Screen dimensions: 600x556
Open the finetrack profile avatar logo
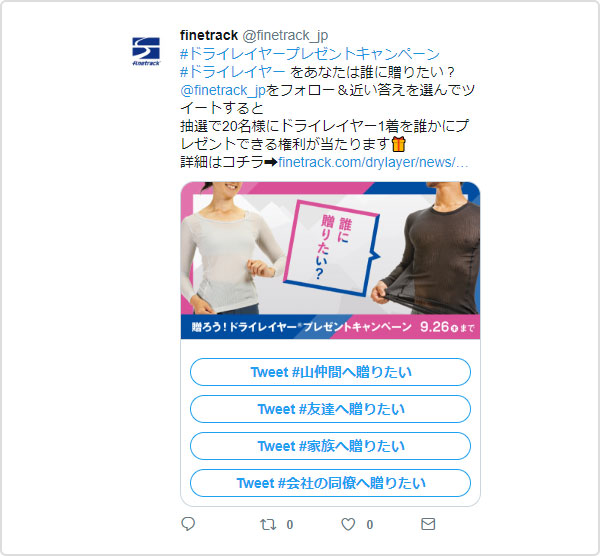coord(146,51)
